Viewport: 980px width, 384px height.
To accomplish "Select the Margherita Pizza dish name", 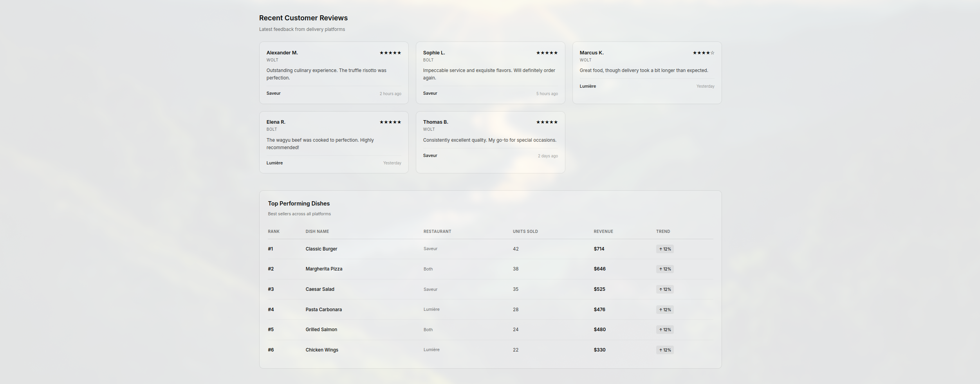I will pos(324,269).
